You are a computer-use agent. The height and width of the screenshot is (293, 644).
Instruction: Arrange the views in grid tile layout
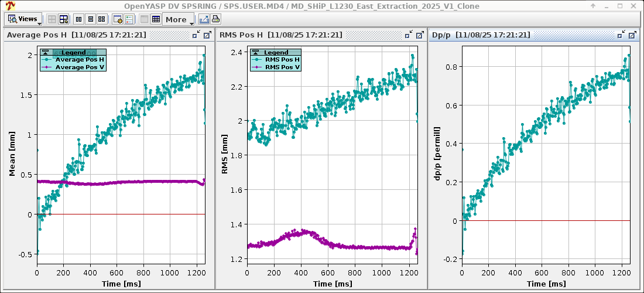coord(101,19)
